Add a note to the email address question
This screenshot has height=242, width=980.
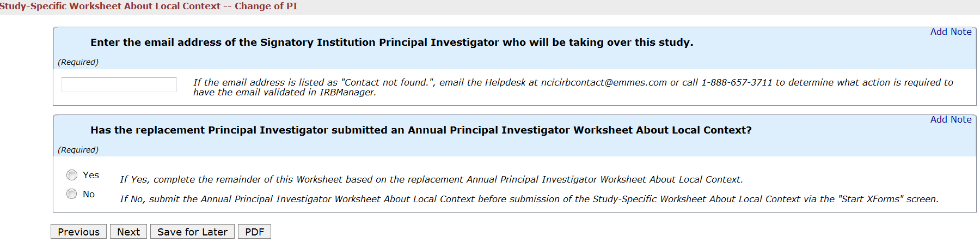point(951,32)
